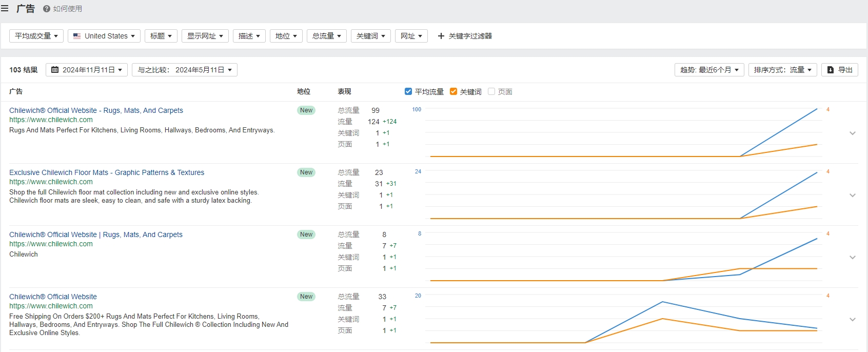Viewport: 868px width, 352px height.
Task: Open Chilewich Official Website - Rugs, Mats, And Carpets link
Action: [x=96, y=110]
